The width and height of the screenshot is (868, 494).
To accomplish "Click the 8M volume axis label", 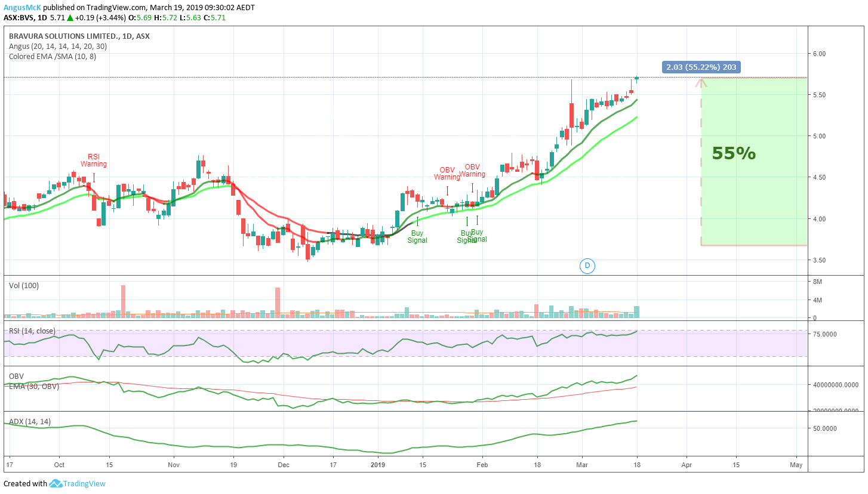I will 817,282.
